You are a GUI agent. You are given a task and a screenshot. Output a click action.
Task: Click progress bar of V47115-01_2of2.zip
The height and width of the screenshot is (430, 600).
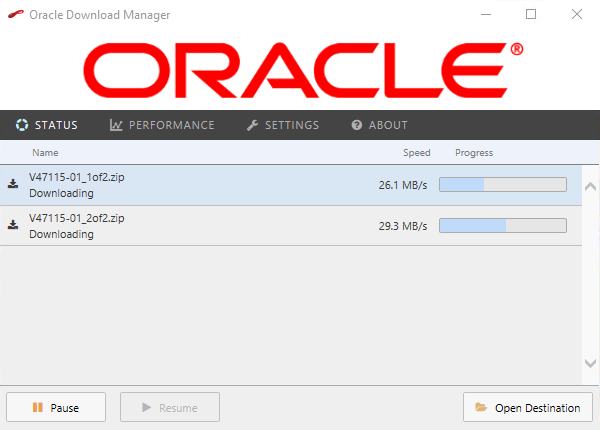click(x=503, y=225)
